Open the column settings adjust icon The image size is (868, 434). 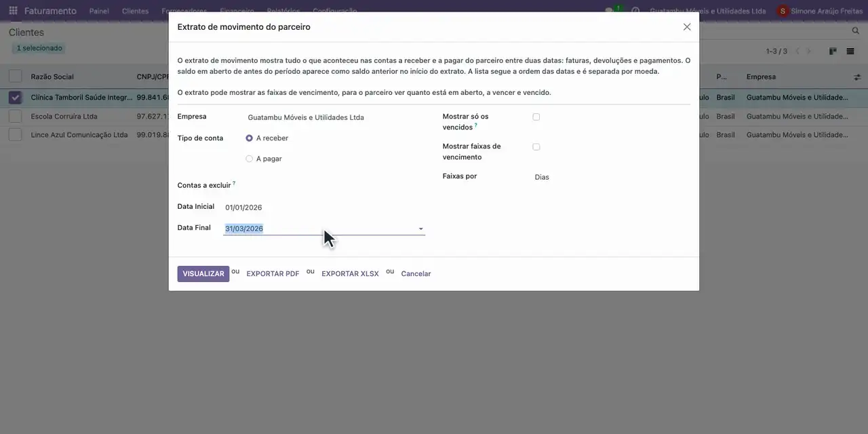click(x=857, y=77)
